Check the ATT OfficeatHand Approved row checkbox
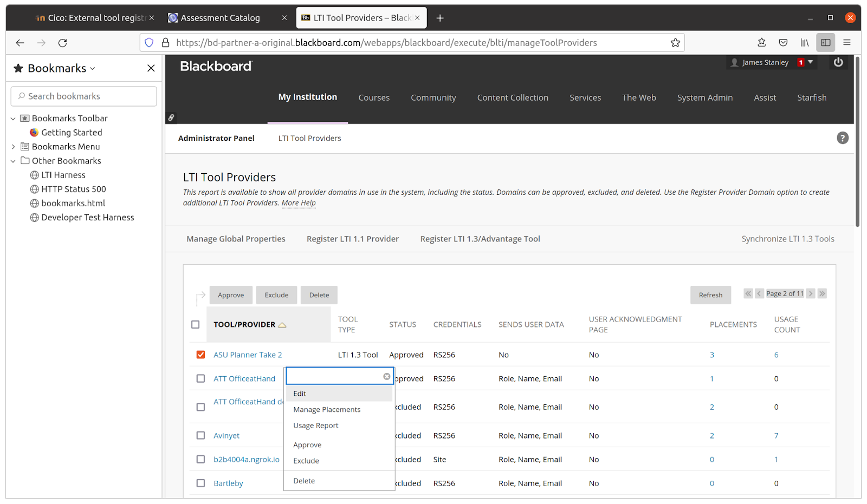The height and width of the screenshot is (504, 867). 201,378
